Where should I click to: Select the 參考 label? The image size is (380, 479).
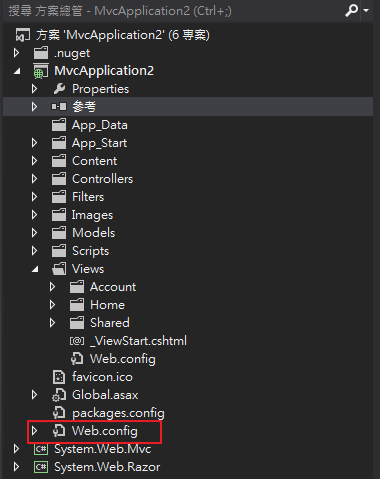click(84, 107)
